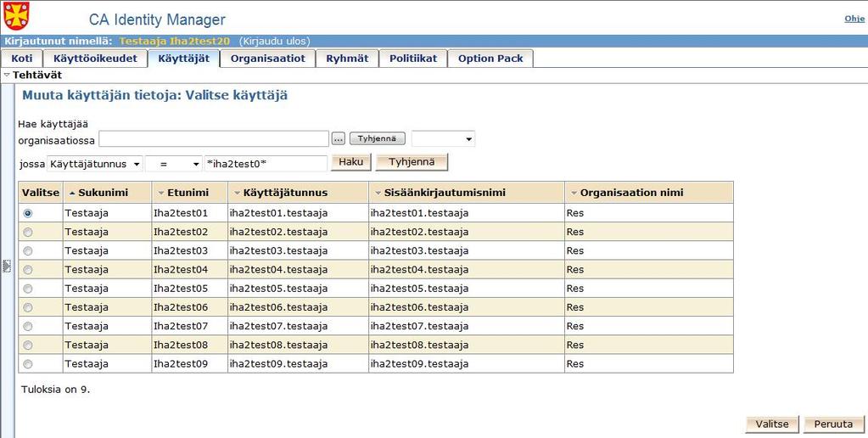
Task: Open the Ryhmät tab
Action: tap(347, 59)
